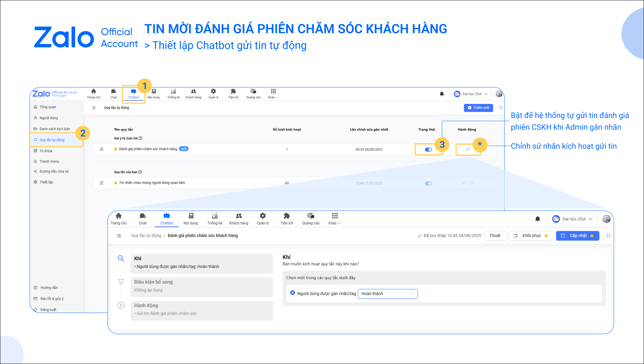Expand Đại học ZOA account menu in upper window

[471, 94]
